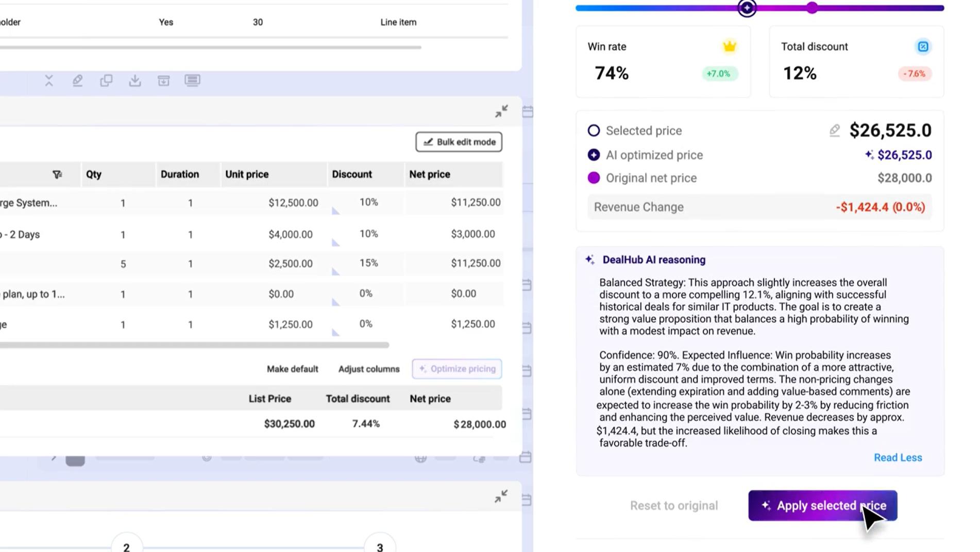Click the DealHub AI reasoning sparkle icon
The height and width of the screenshot is (552, 980).
[589, 260]
